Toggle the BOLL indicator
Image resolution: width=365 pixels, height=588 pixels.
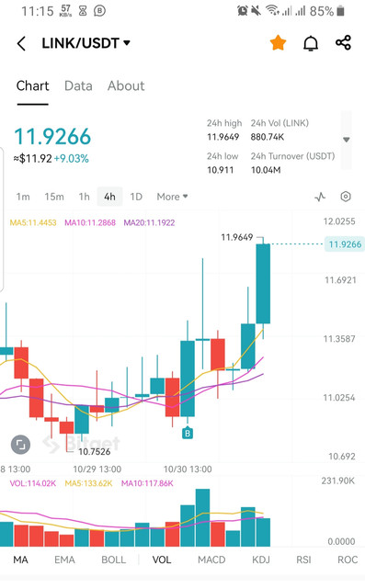coord(113,560)
